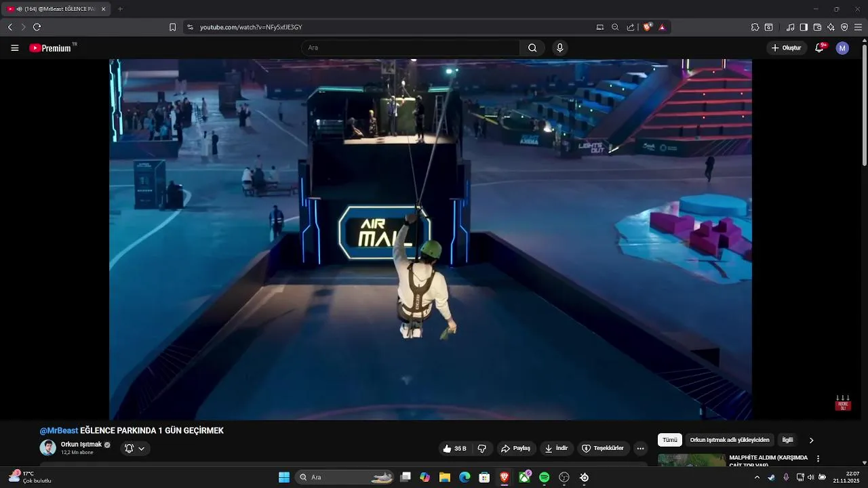
Task: Share the video using Paylaş
Action: [515, 449]
